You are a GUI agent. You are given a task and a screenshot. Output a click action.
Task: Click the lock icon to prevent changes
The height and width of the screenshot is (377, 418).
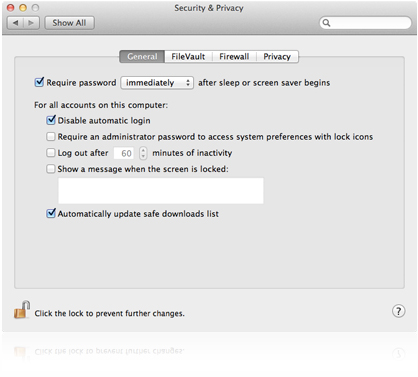click(22, 310)
